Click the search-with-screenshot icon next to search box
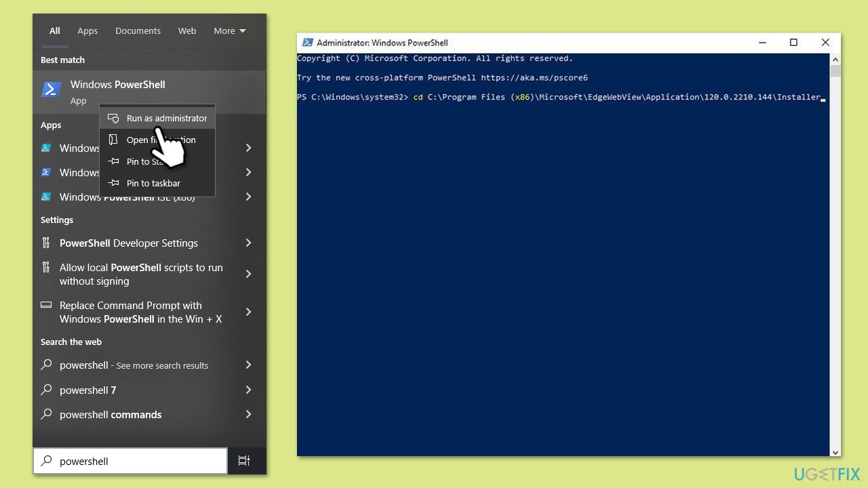 pos(244,461)
